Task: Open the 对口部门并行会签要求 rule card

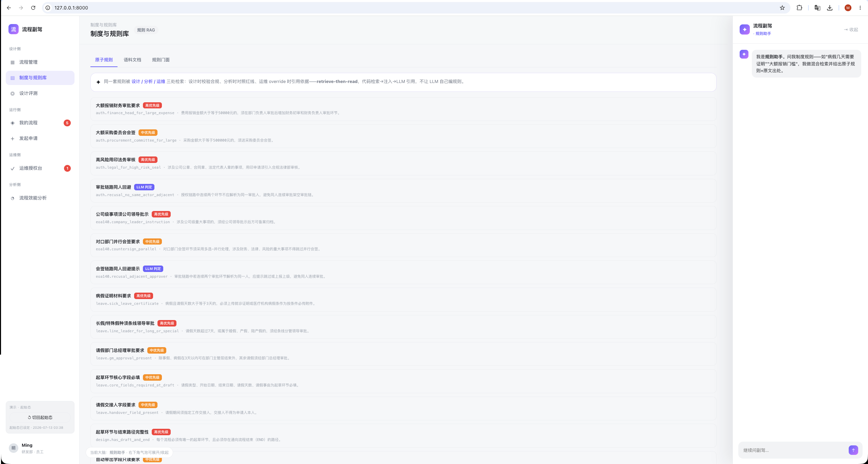Action: point(403,245)
